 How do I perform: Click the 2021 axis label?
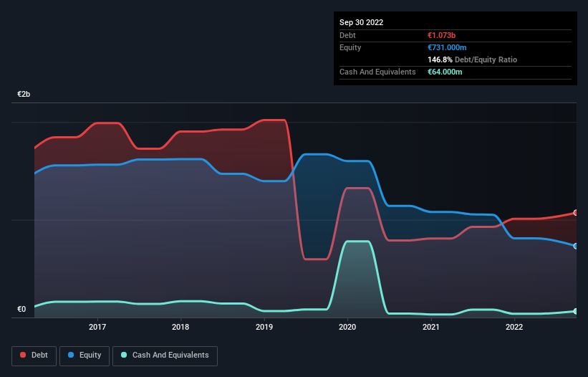click(x=431, y=327)
